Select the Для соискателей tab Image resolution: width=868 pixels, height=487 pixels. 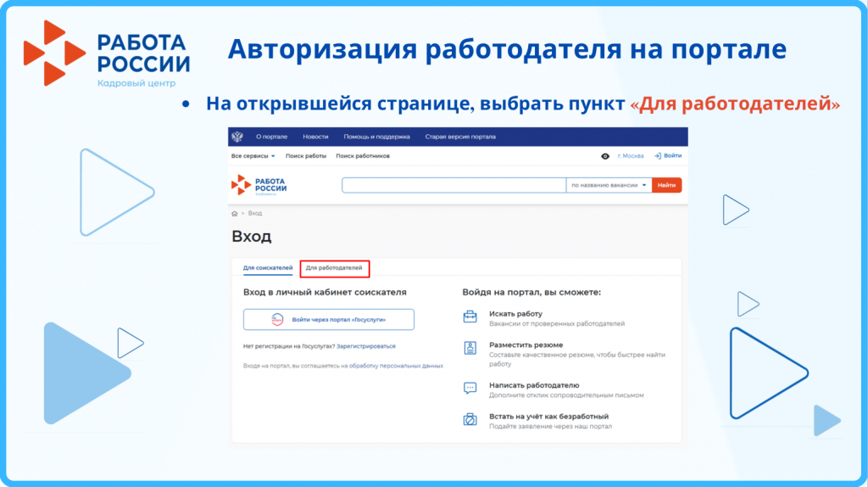pos(268,268)
